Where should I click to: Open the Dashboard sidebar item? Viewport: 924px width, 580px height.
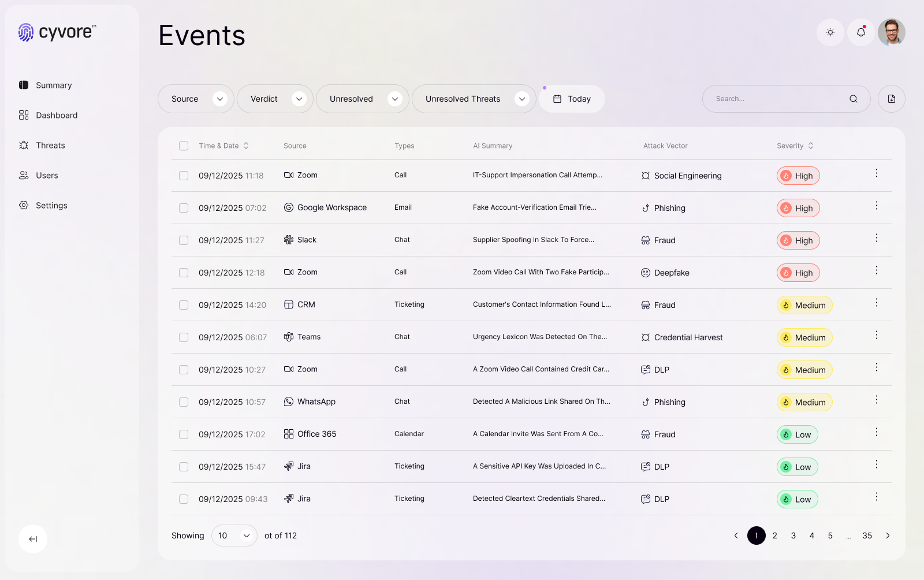56,116
